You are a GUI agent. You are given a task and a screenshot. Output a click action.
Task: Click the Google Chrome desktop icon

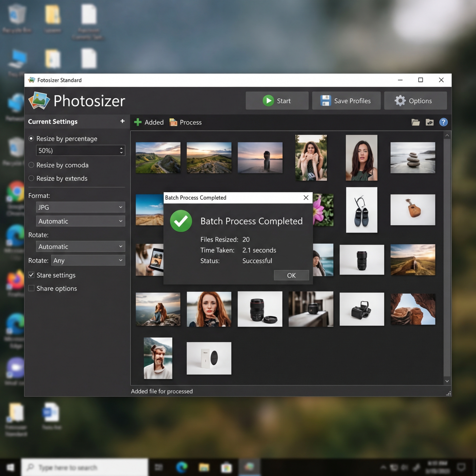point(16,192)
